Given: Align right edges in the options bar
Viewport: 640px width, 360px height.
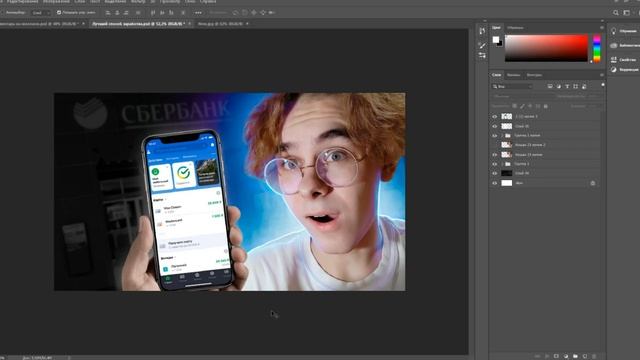Looking at the screenshot, I should (x=126, y=13).
